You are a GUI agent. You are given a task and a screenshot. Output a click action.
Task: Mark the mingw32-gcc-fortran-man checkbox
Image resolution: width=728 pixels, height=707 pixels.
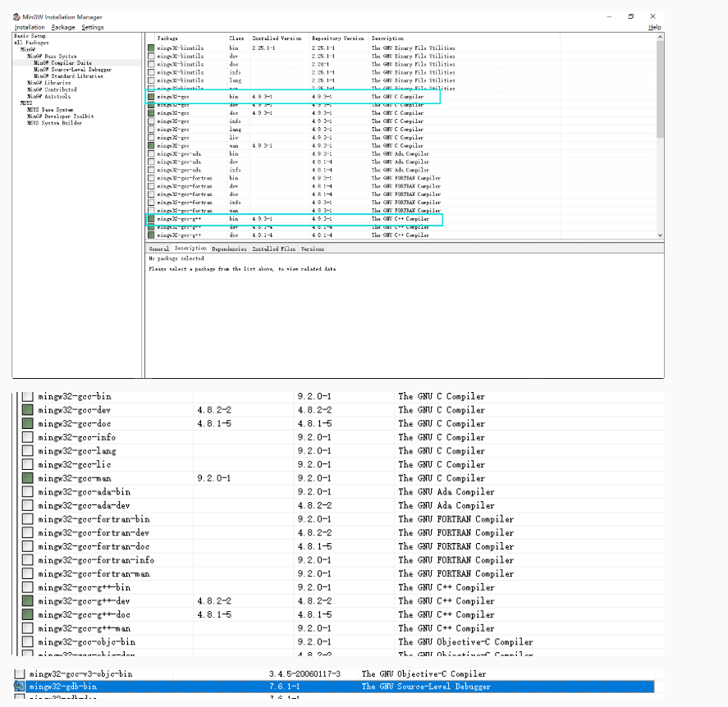[x=28, y=573]
